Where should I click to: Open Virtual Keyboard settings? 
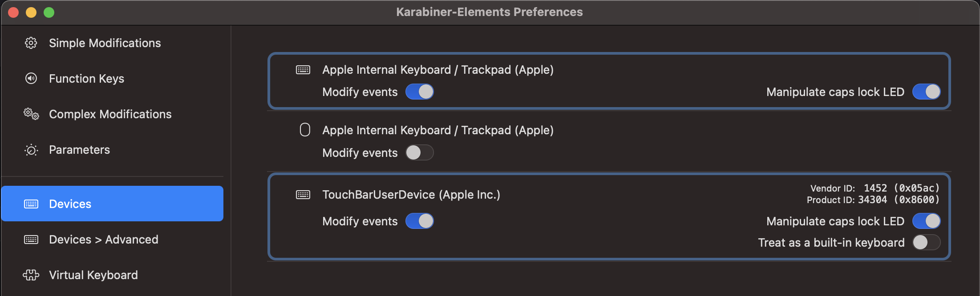(x=93, y=275)
